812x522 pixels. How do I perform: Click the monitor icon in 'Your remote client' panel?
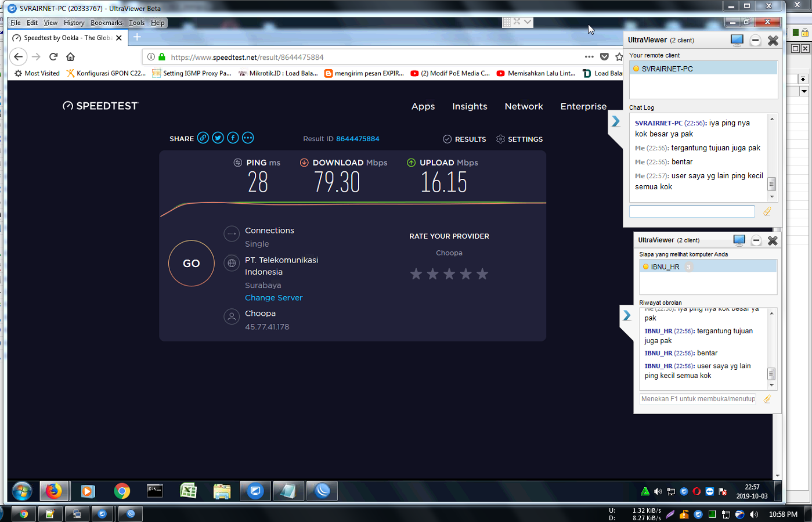[x=737, y=40]
